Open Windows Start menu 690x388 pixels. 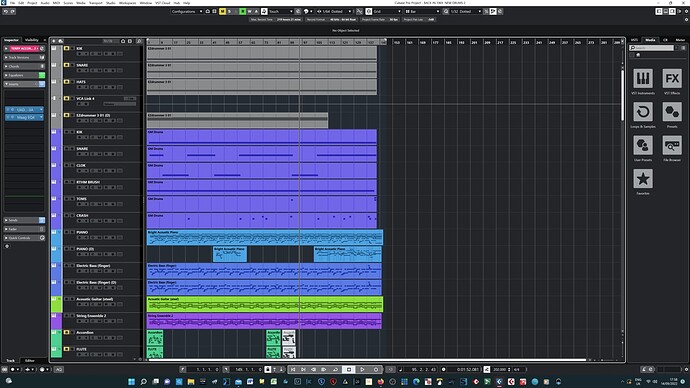coord(131,381)
